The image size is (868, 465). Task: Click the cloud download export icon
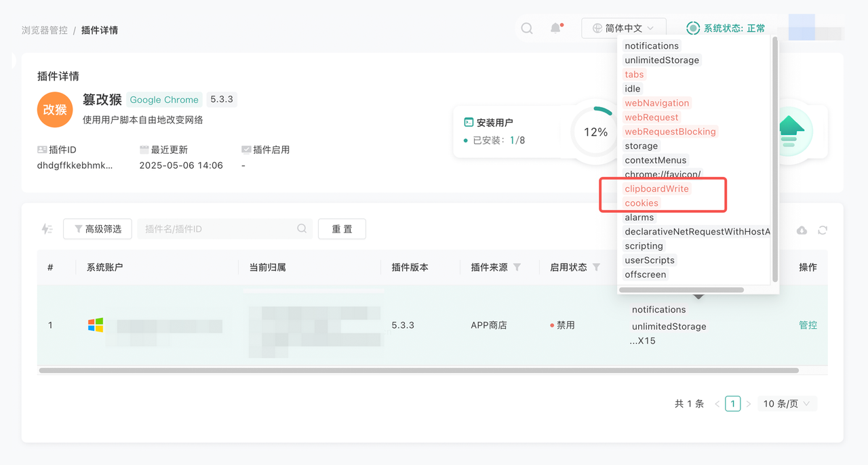point(802,230)
